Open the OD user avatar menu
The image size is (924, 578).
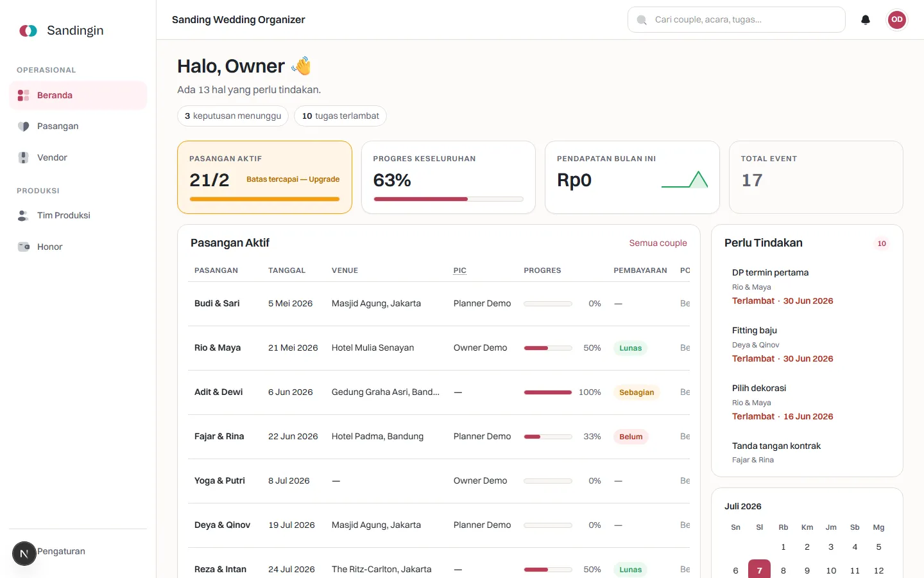(897, 20)
